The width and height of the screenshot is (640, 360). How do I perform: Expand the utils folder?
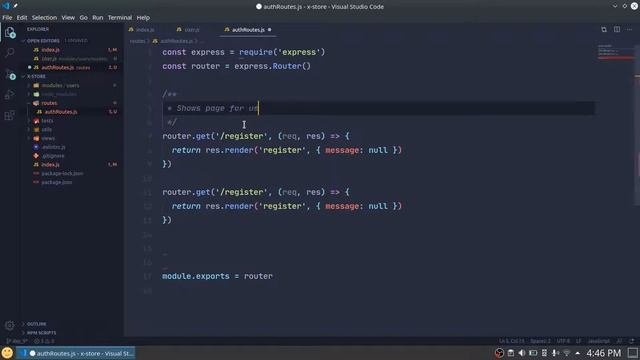(47, 129)
